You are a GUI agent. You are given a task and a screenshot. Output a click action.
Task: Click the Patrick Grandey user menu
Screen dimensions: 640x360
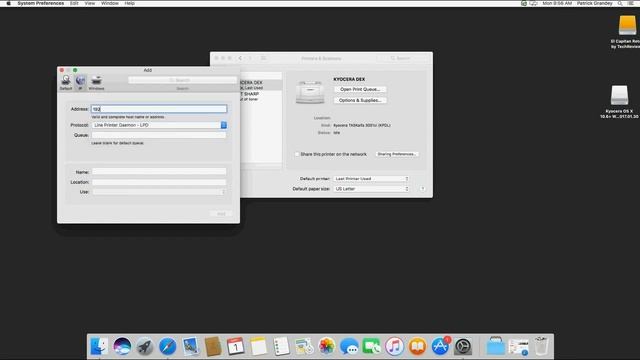point(595,3)
